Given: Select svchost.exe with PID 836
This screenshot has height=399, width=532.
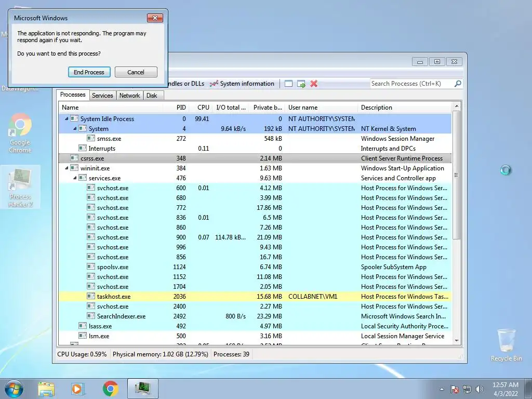Looking at the screenshot, I should click(255, 218).
